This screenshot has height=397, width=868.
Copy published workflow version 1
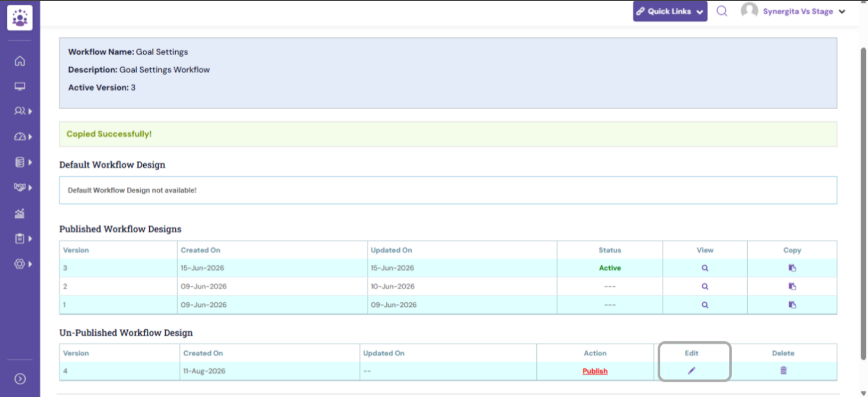click(792, 305)
